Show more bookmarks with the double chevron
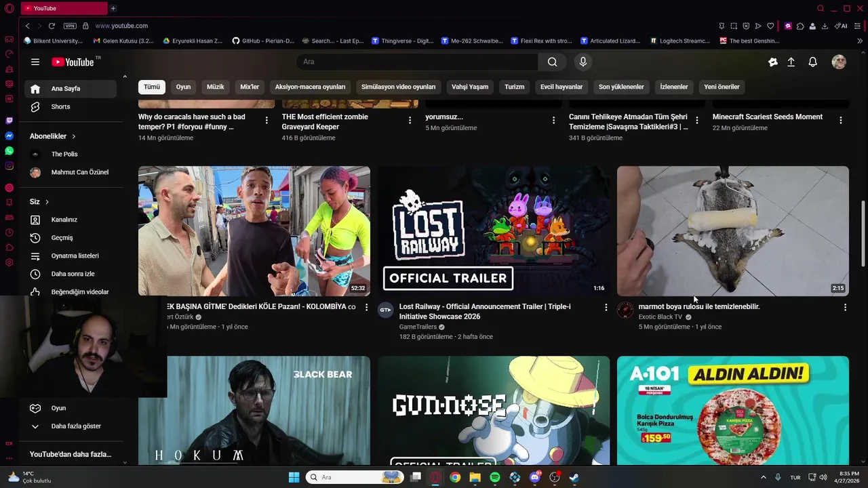The height and width of the screenshot is (488, 868). pos(860,41)
